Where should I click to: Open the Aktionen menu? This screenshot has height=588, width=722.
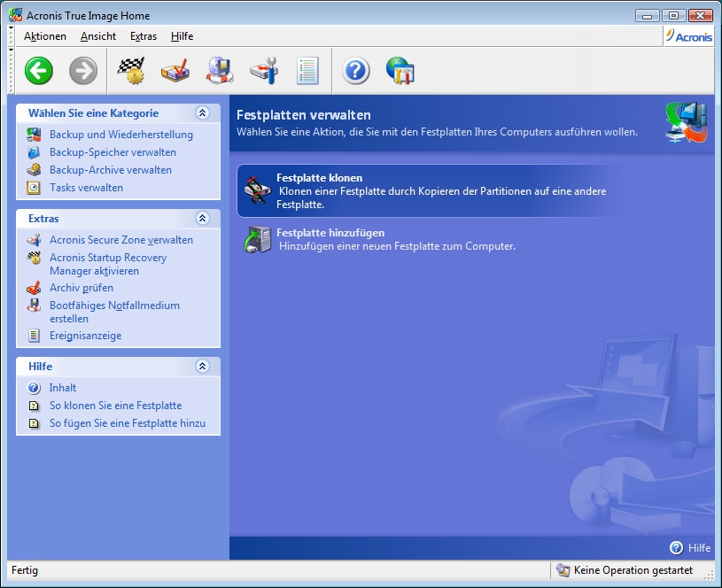point(45,36)
